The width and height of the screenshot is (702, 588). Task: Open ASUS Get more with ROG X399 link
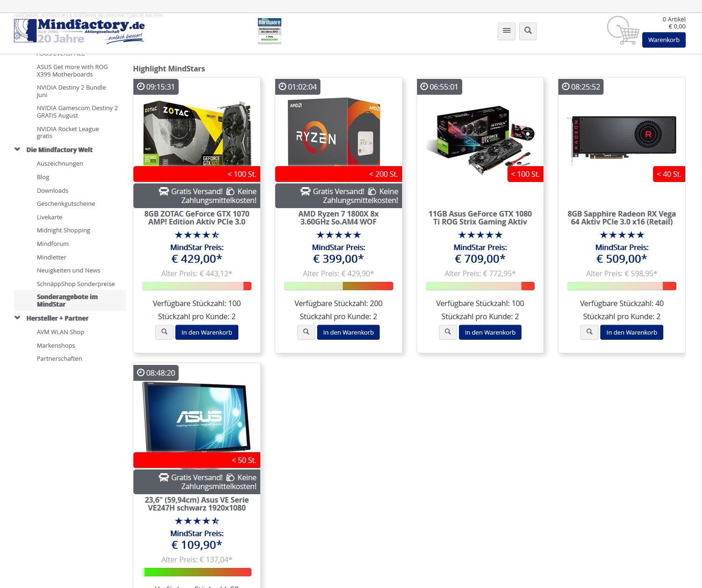pos(72,70)
